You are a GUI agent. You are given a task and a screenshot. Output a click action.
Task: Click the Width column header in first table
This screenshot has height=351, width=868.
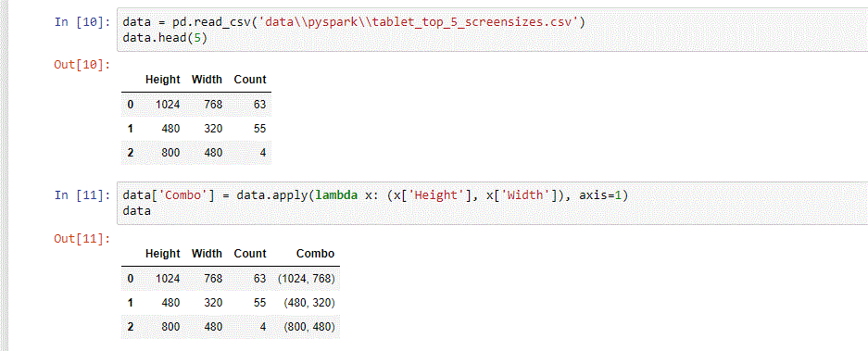(x=207, y=80)
